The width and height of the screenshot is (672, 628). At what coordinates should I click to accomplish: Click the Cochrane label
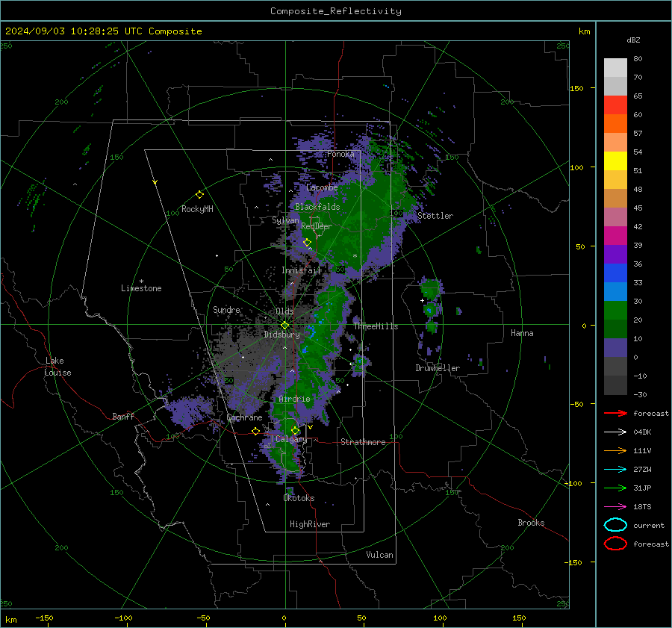(244, 417)
